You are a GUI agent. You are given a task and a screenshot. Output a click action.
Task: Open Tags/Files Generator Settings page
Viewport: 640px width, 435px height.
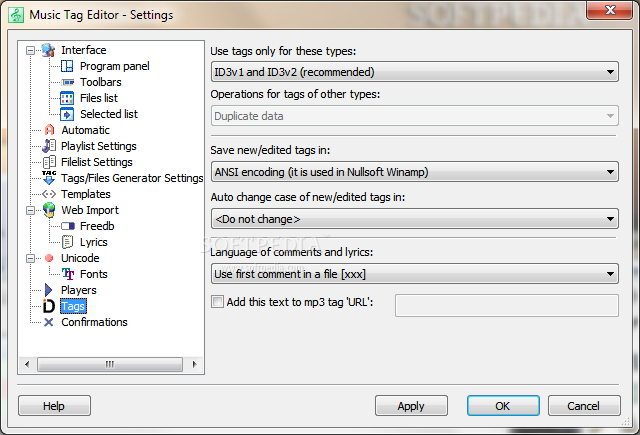click(132, 178)
